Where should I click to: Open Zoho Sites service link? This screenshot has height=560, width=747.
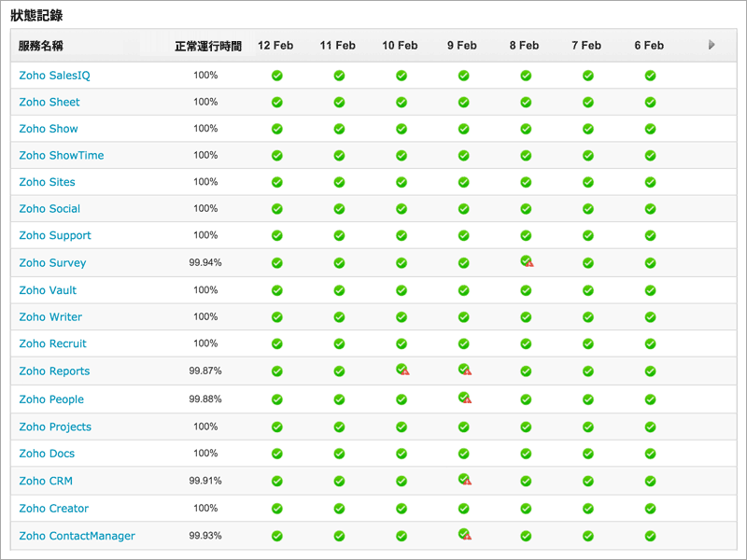pyautogui.click(x=48, y=182)
